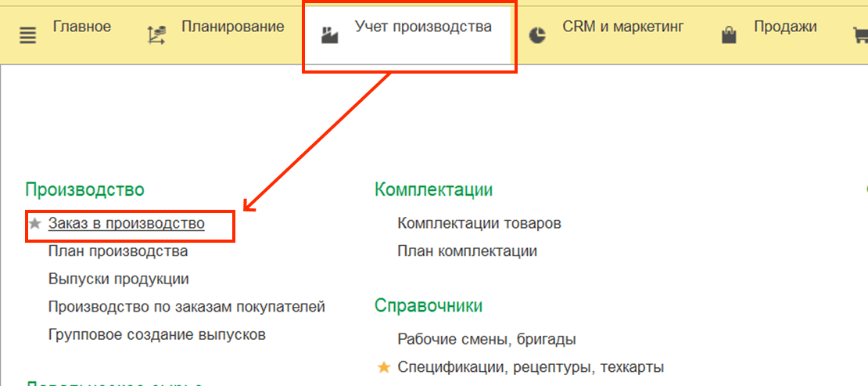This screenshot has width=868, height=386.
Task: Open План производства
Action: point(117,251)
